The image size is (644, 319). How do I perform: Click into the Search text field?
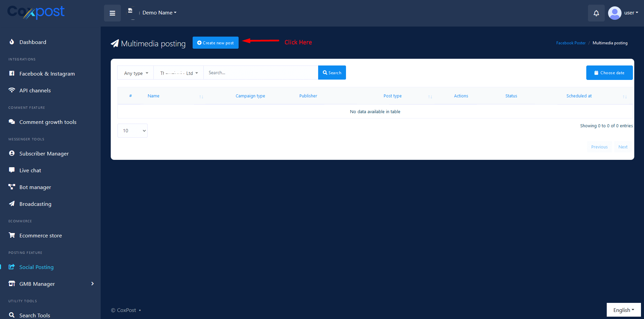click(261, 73)
